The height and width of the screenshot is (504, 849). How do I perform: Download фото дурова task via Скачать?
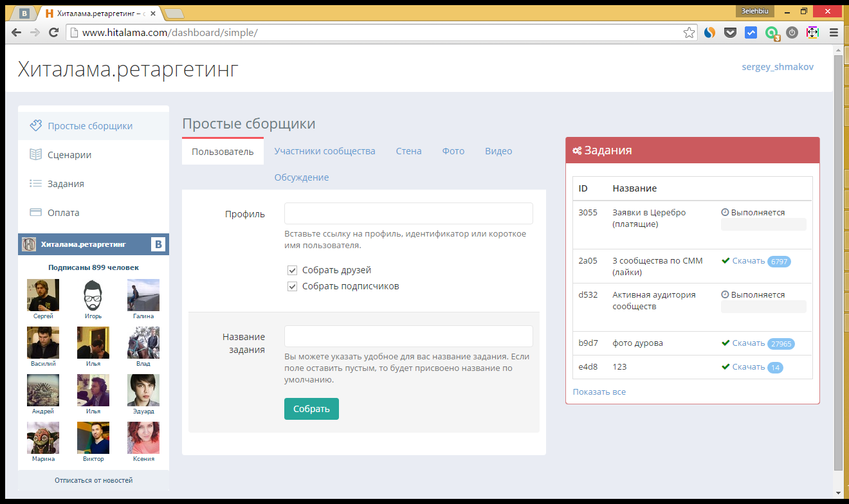[749, 343]
